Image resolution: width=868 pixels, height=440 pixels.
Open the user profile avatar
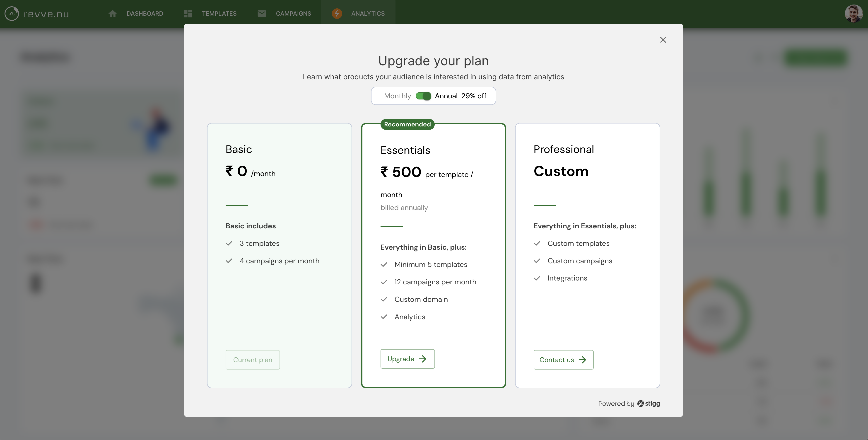pos(854,14)
